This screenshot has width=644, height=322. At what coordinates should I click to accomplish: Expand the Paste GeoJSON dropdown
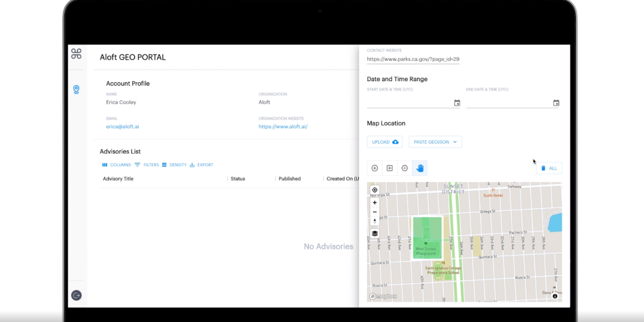tap(435, 142)
